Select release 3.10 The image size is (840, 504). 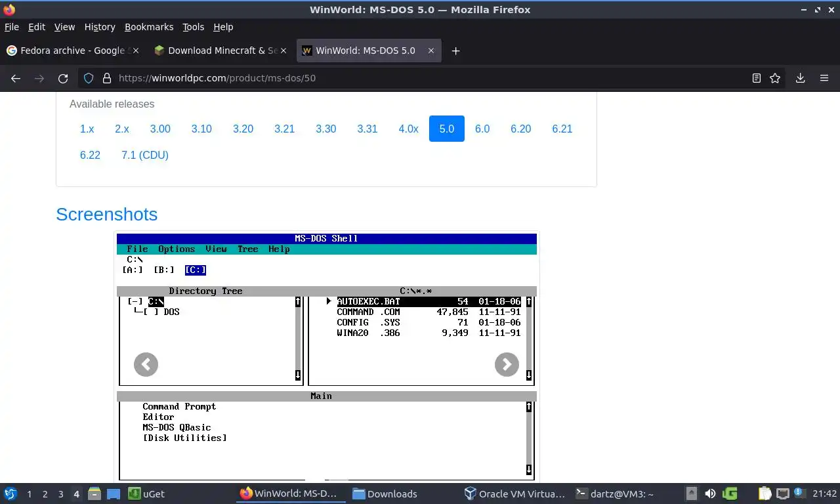click(201, 129)
